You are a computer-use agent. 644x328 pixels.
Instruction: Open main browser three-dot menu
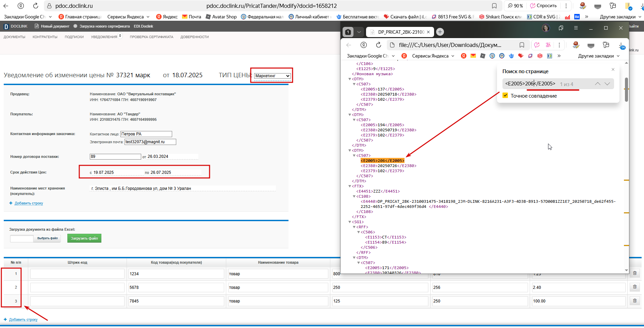click(566, 6)
